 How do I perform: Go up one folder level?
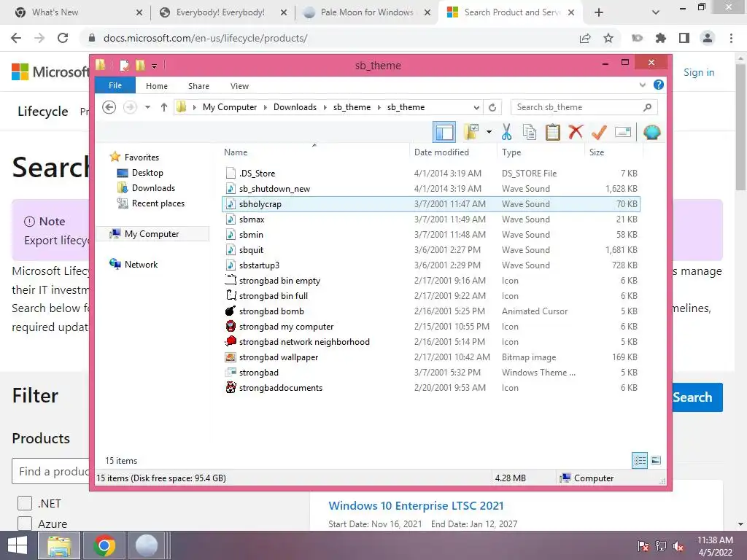point(164,107)
